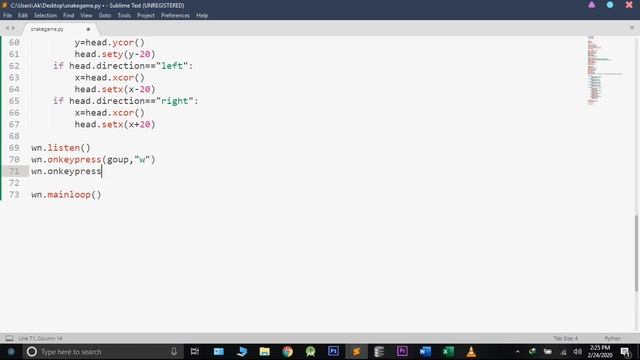This screenshot has height=360, width=640.
Task: Open the Help menu
Action: click(202, 16)
